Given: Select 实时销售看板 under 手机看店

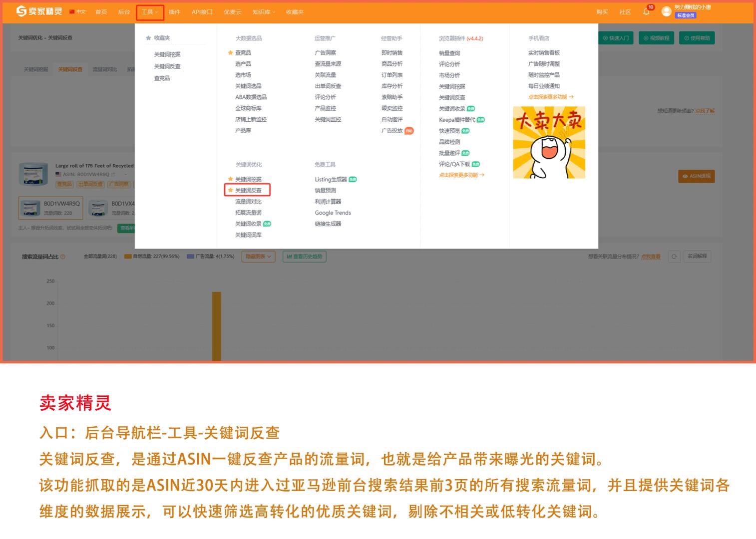Looking at the screenshot, I should point(544,52).
